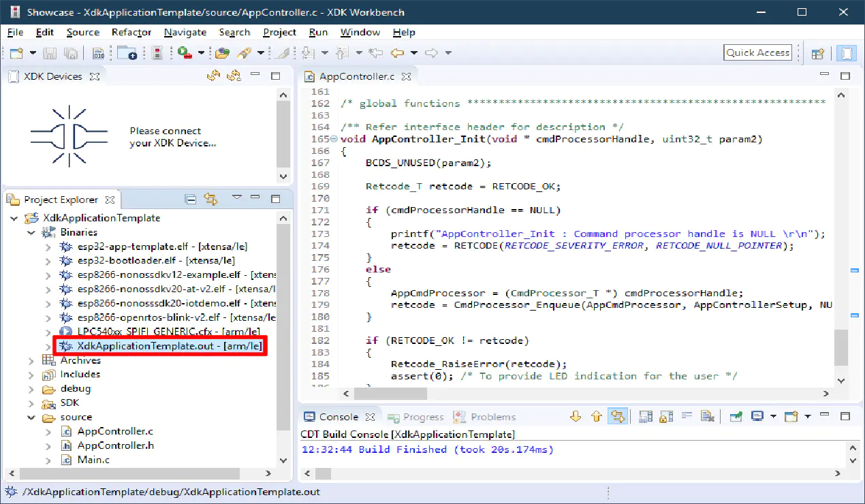The height and width of the screenshot is (504, 865).
Task: Toggle the active XDK perspective button
Action: (x=847, y=53)
